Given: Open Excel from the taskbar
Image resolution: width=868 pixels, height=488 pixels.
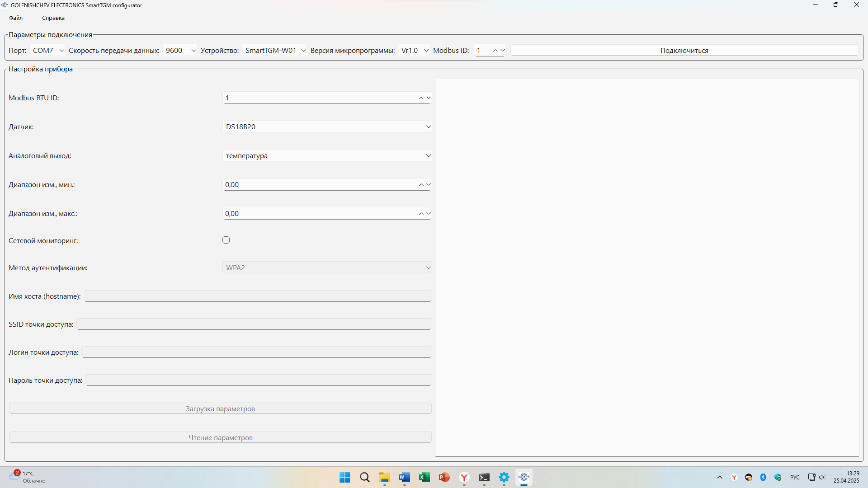Looking at the screenshot, I should pyautogui.click(x=424, y=477).
